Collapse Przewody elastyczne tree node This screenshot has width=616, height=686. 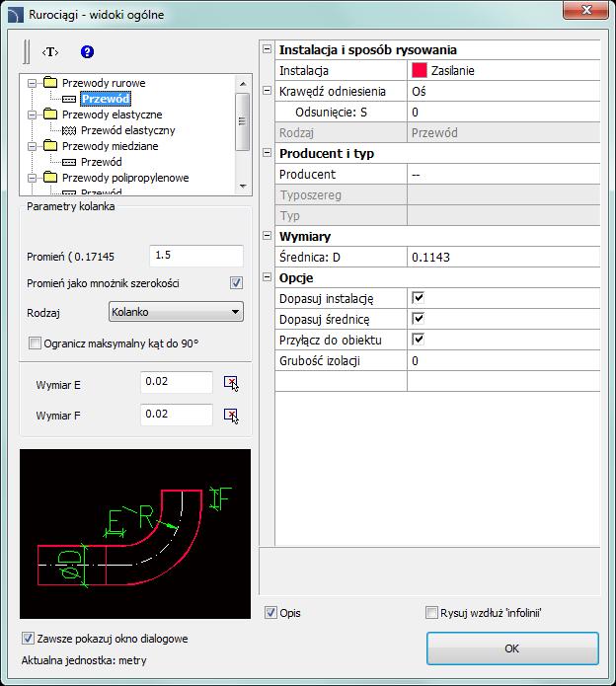point(32,114)
